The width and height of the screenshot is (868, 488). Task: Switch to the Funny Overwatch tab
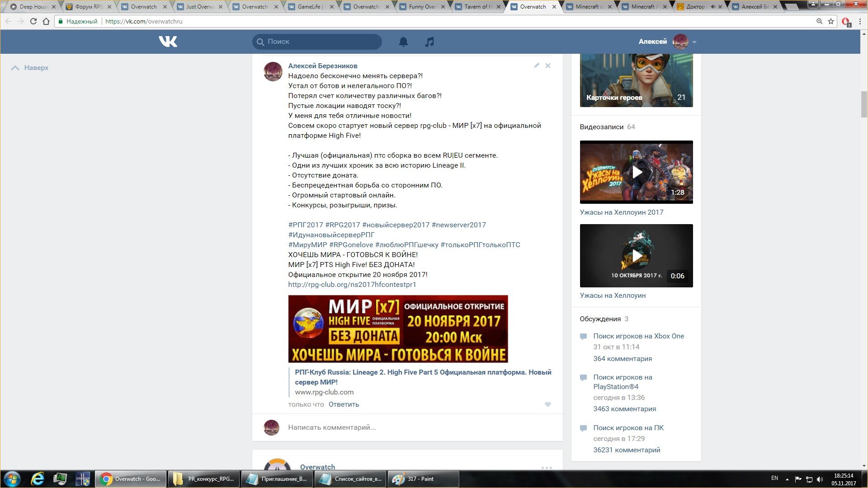tap(422, 7)
